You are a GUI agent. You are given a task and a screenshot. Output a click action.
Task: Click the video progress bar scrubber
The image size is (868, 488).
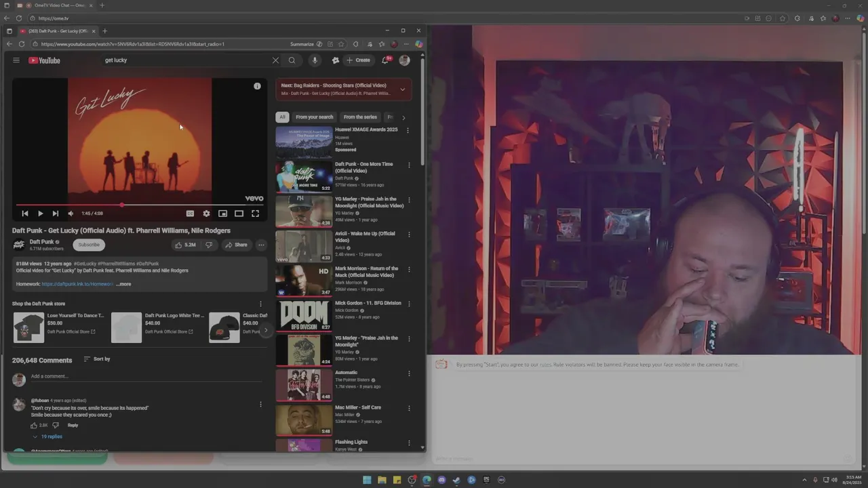click(x=122, y=205)
